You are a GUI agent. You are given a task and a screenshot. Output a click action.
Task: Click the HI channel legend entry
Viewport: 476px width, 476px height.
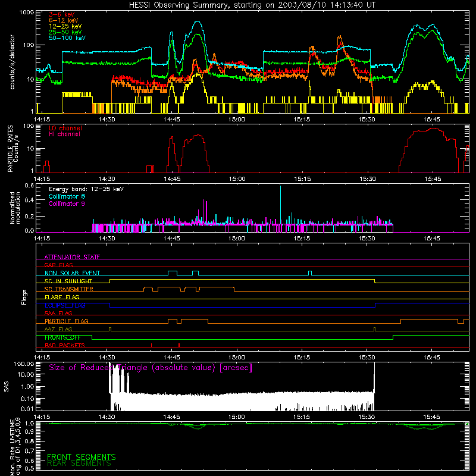(x=64, y=134)
